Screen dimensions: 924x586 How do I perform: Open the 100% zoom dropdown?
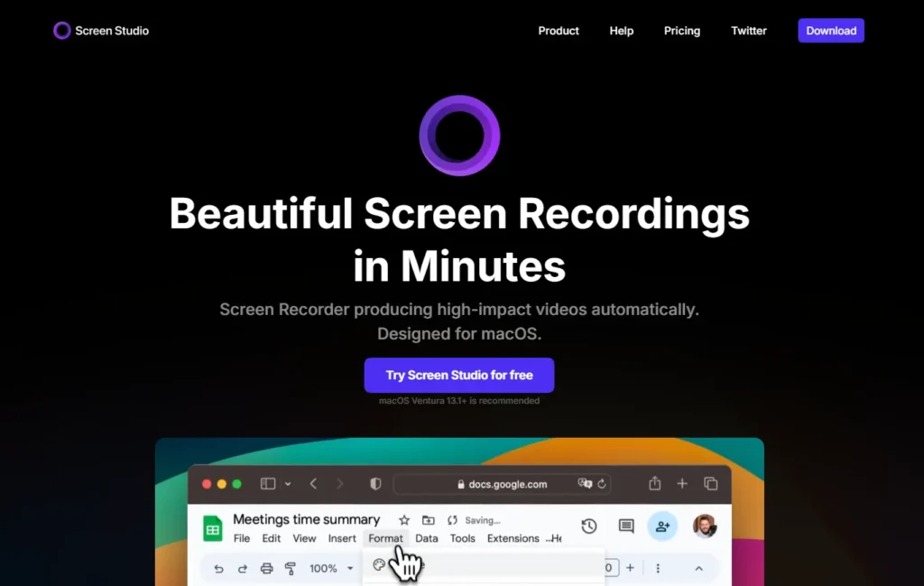(331, 568)
